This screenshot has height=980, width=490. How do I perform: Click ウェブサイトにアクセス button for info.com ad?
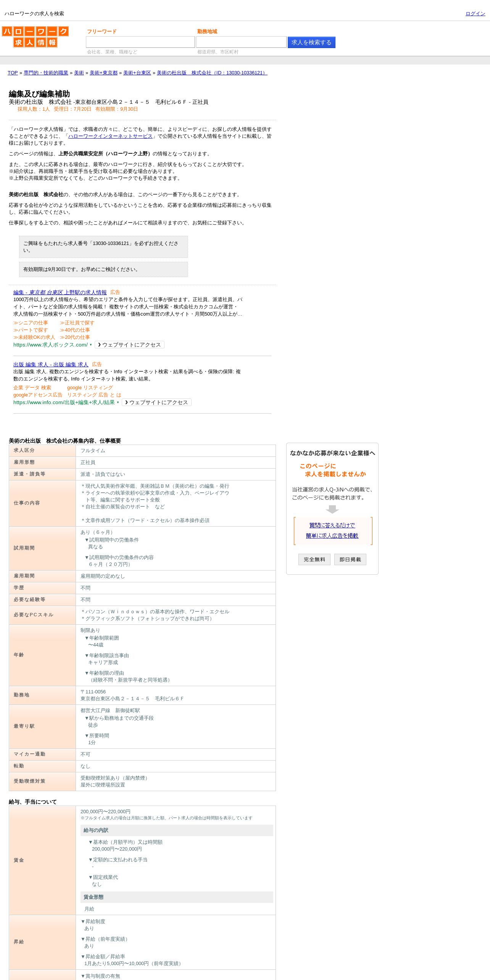click(156, 402)
